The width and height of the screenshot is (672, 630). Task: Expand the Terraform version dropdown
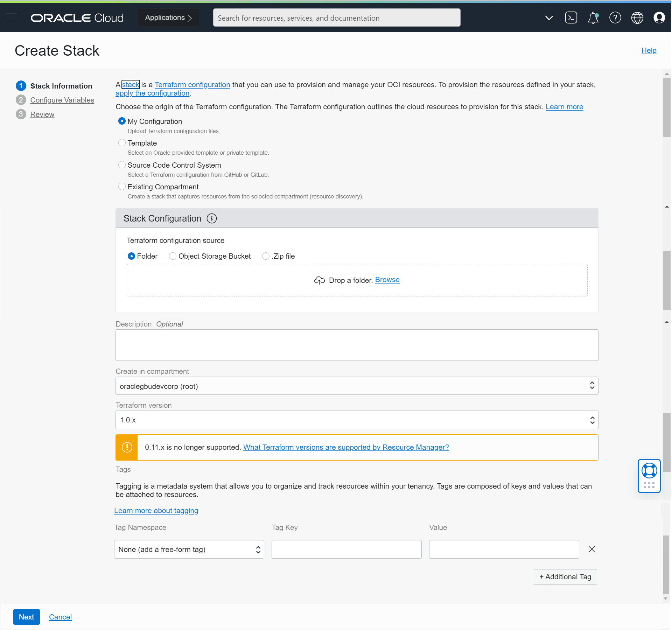coord(356,420)
